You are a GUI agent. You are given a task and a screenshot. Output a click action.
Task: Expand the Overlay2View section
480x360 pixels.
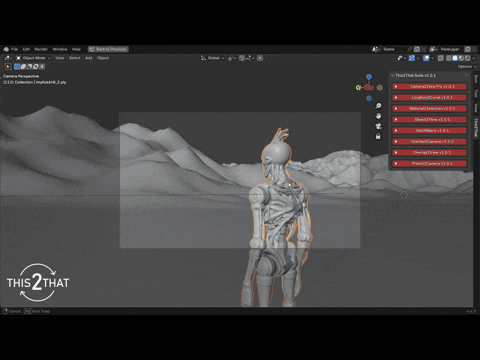click(x=429, y=153)
